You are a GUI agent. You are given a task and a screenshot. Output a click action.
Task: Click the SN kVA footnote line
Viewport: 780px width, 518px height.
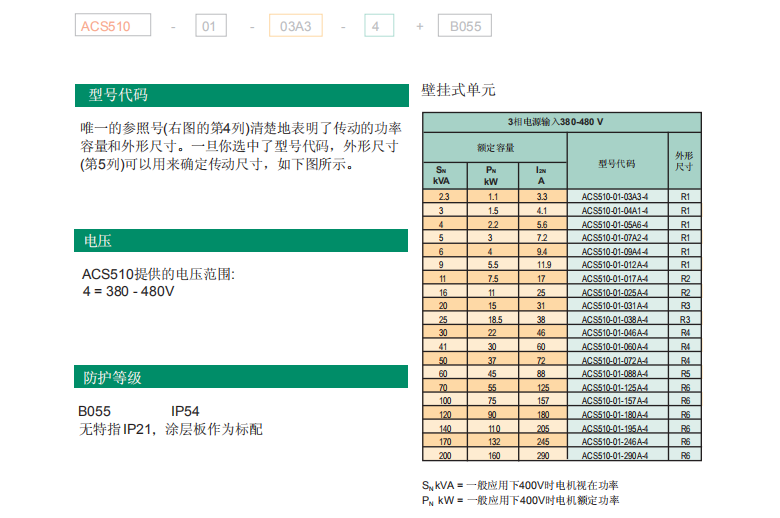tap(520, 485)
